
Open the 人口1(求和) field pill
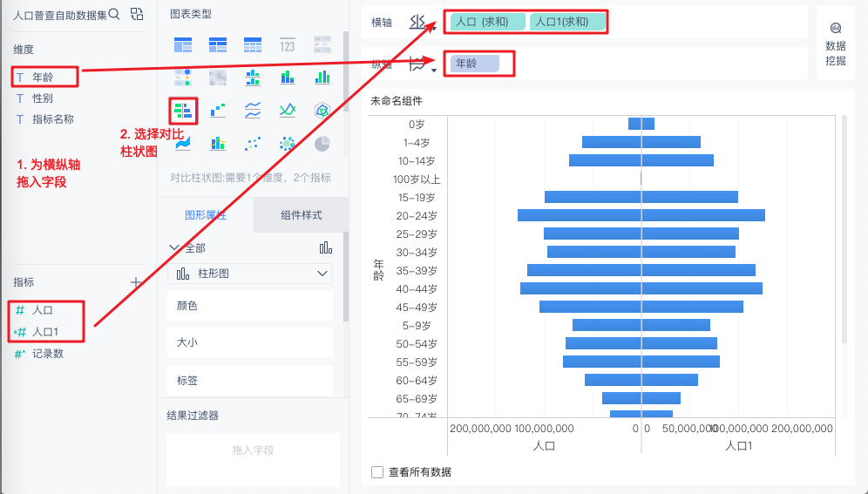point(566,22)
